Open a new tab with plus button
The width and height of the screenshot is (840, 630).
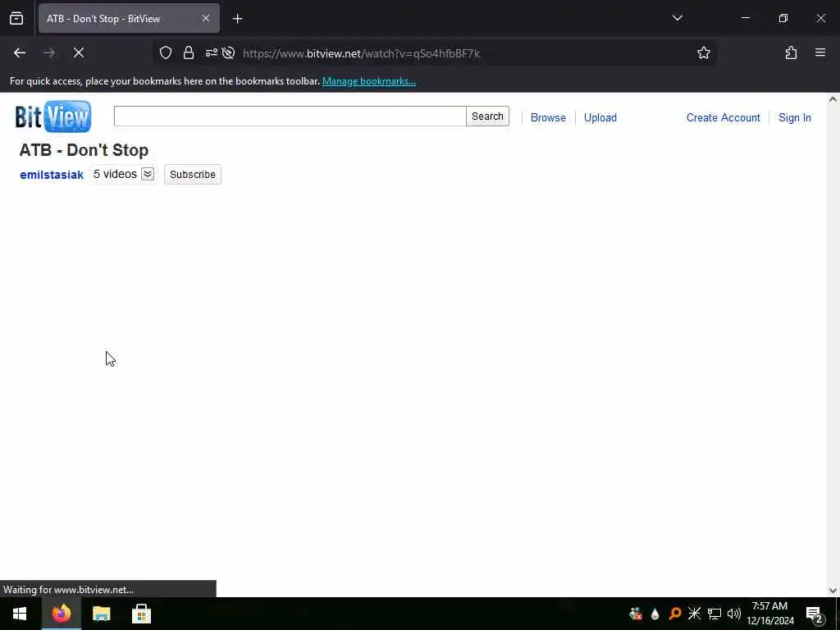click(x=238, y=19)
